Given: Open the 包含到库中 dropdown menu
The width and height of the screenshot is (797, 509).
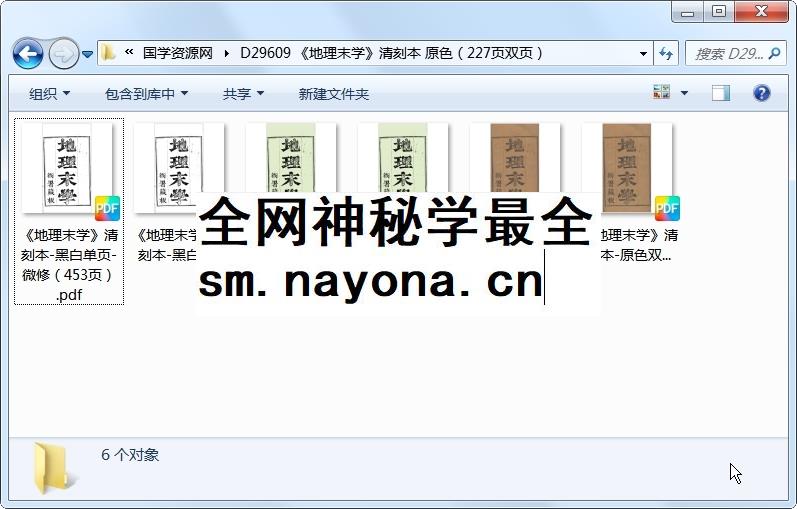Looking at the screenshot, I should pos(146,94).
